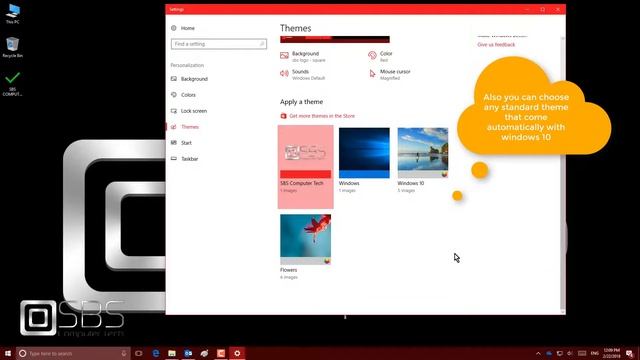640x360 pixels.
Task: Launch Microsoft Edge from taskbar
Action: coord(156,353)
